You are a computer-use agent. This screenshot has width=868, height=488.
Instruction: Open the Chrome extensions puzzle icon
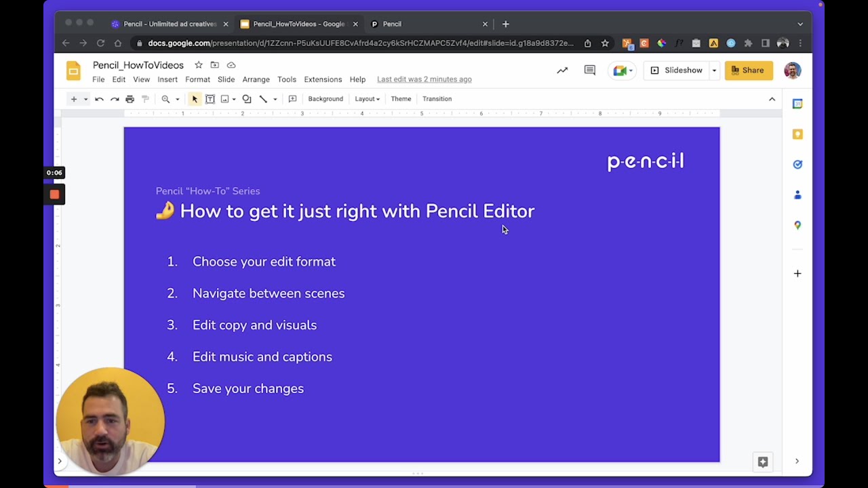748,43
